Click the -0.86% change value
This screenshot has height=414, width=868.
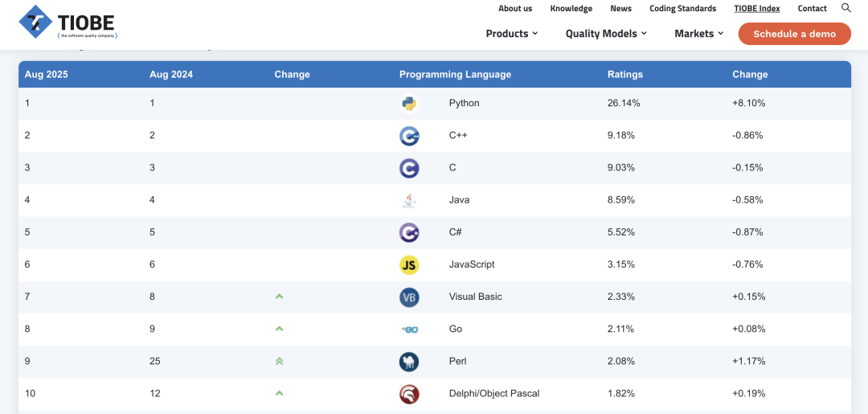click(x=748, y=135)
